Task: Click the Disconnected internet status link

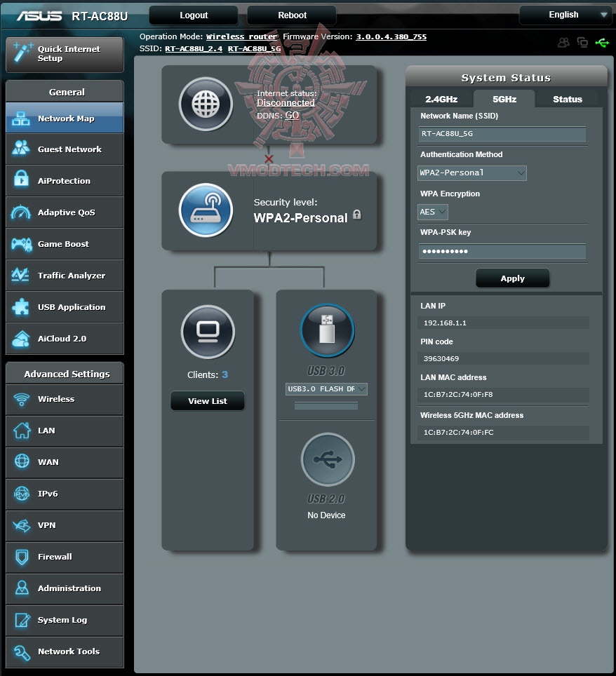Action: point(286,103)
